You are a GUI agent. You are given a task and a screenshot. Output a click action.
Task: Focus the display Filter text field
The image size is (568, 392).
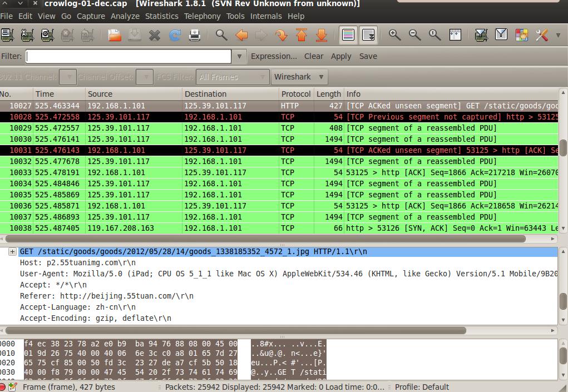(x=129, y=57)
